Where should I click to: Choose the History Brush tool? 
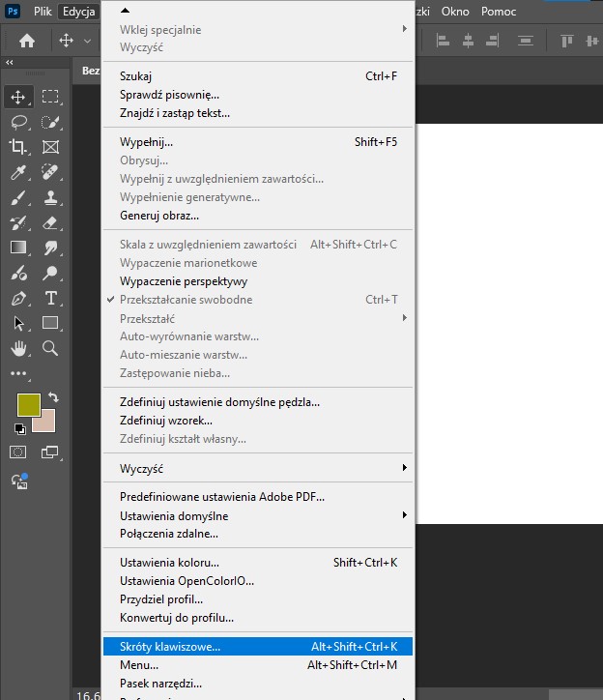click(x=17, y=222)
